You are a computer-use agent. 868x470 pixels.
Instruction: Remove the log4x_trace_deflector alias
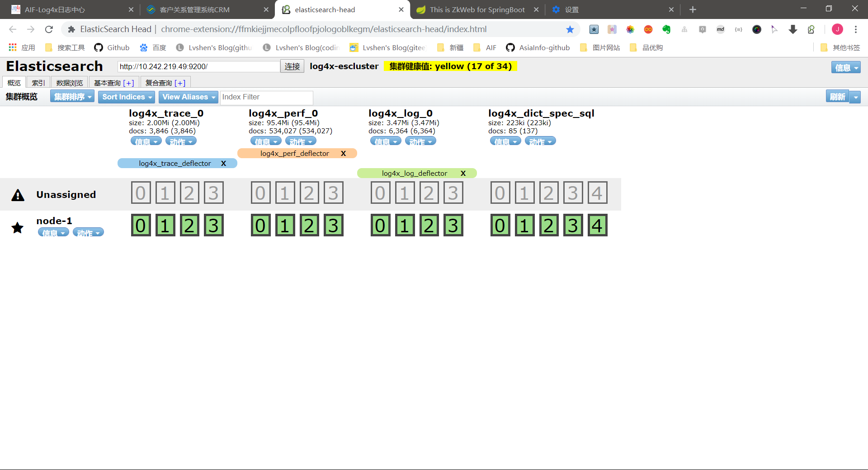pyautogui.click(x=223, y=163)
